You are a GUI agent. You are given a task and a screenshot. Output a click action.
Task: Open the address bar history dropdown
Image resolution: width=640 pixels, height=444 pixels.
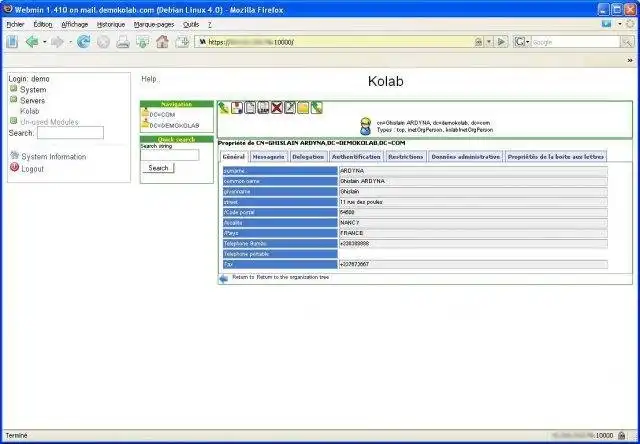click(489, 42)
